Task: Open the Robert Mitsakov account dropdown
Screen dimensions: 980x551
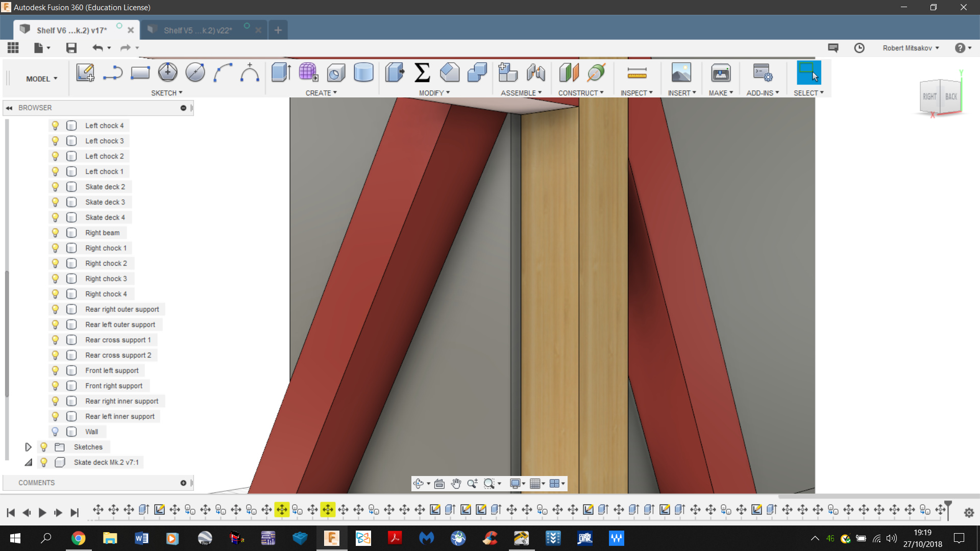Action: [911, 48]
